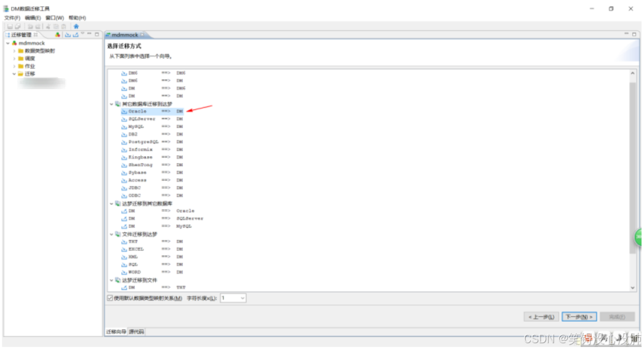The width and height of the screenshot is (644, 350).
Task: Open the 窗口(W) menu
Action: pyautogui.click(x=55, y=18)
